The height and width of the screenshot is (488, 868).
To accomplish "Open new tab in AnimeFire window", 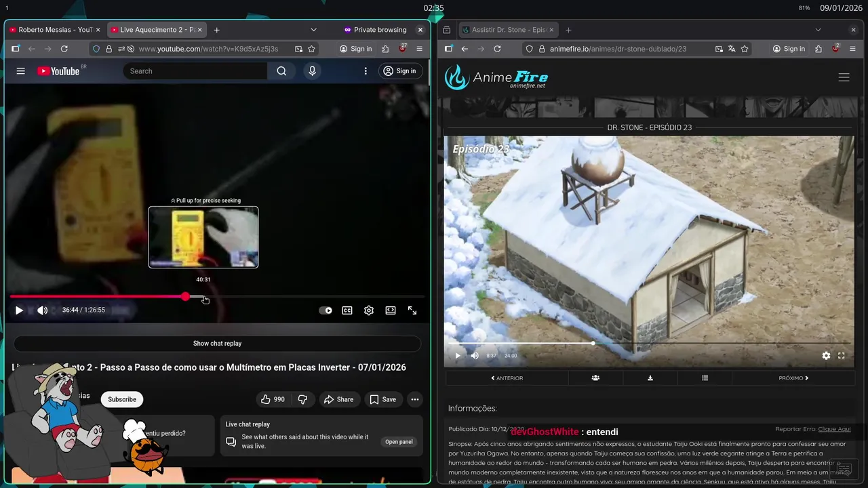I will click(568, 30).
